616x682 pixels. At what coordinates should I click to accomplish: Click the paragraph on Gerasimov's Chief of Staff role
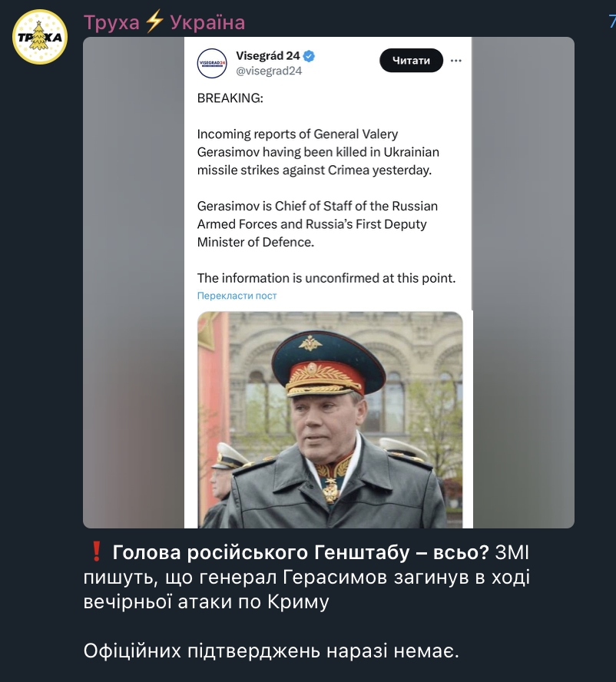[x=317, y=224]
